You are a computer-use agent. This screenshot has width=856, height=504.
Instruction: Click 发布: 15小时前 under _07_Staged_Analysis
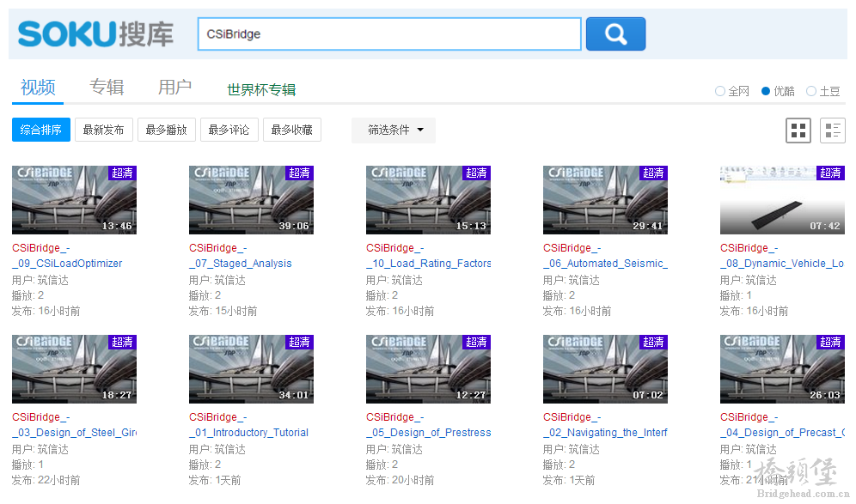click(223, 311)
